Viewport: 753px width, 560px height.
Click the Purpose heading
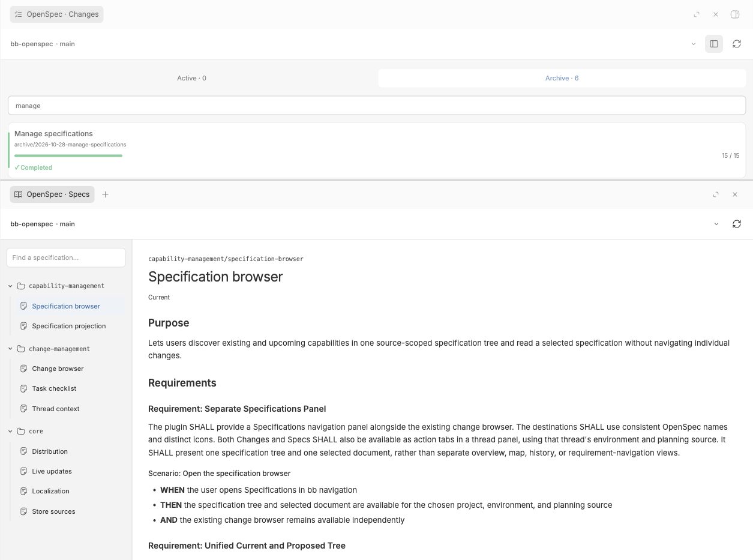coord(169,323)
